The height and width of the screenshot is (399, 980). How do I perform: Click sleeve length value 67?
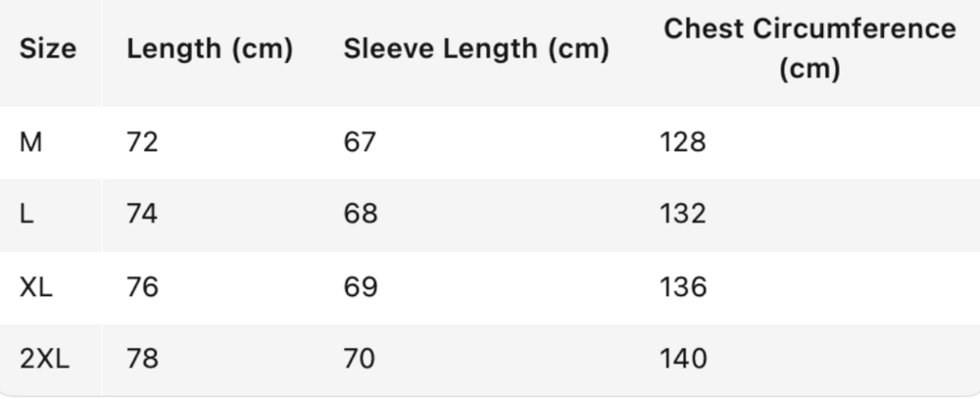360,142
